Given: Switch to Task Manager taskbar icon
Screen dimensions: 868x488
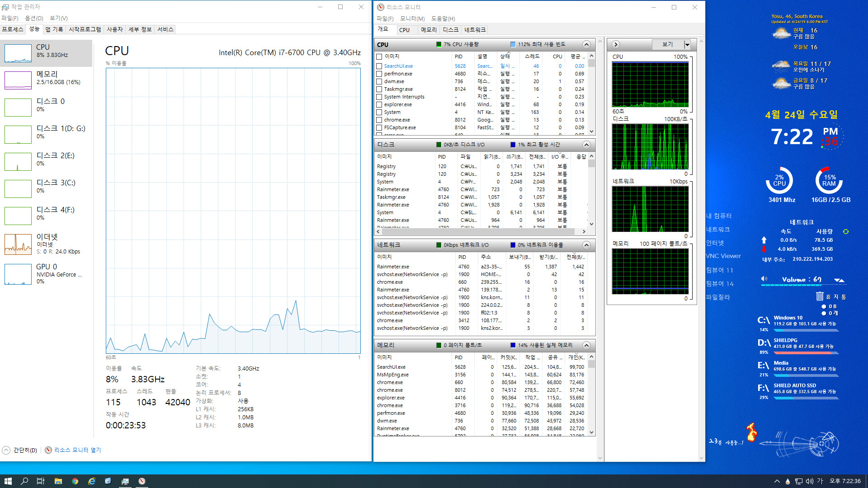Looking at the screenshot, I should [x=125, y=481].
